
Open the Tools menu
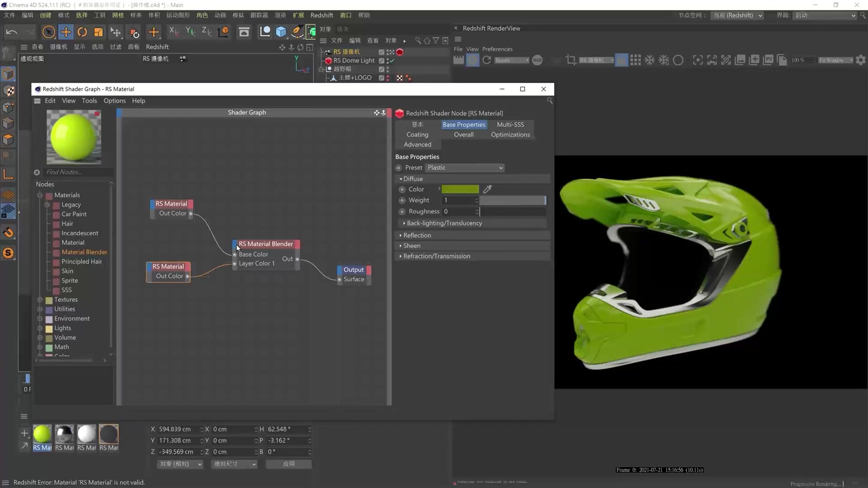pos(89,101)
